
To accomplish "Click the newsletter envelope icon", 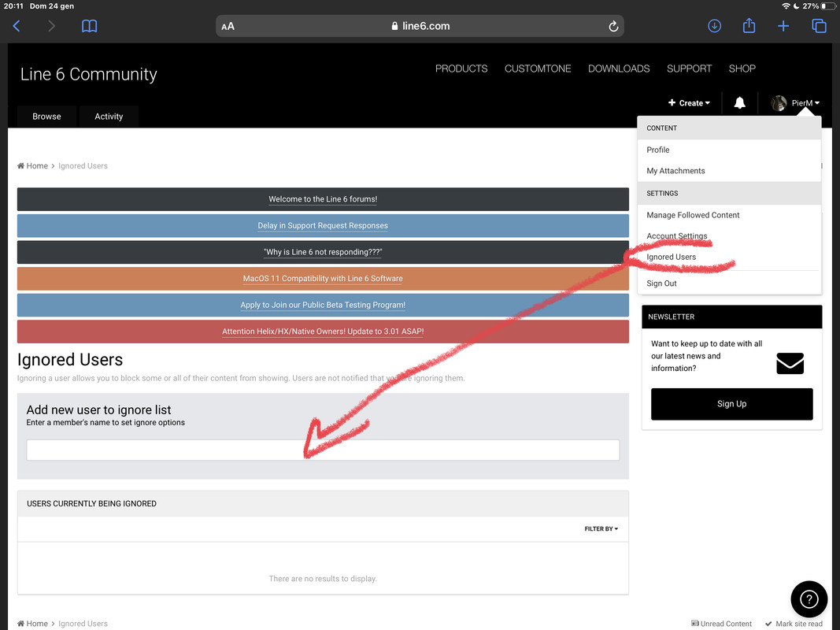I will pos(790,363).
